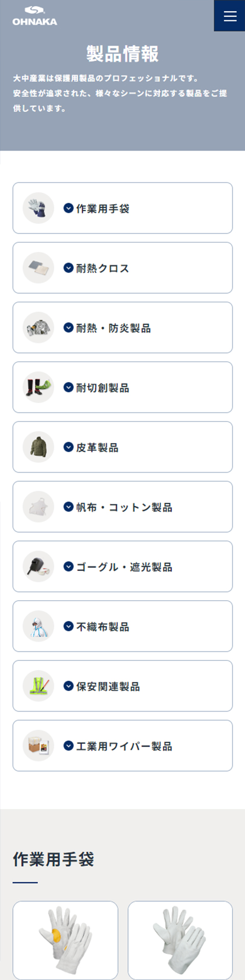
Task: Click the aluminized jacket thumbnail icon
Action: (x=38, y=328)
